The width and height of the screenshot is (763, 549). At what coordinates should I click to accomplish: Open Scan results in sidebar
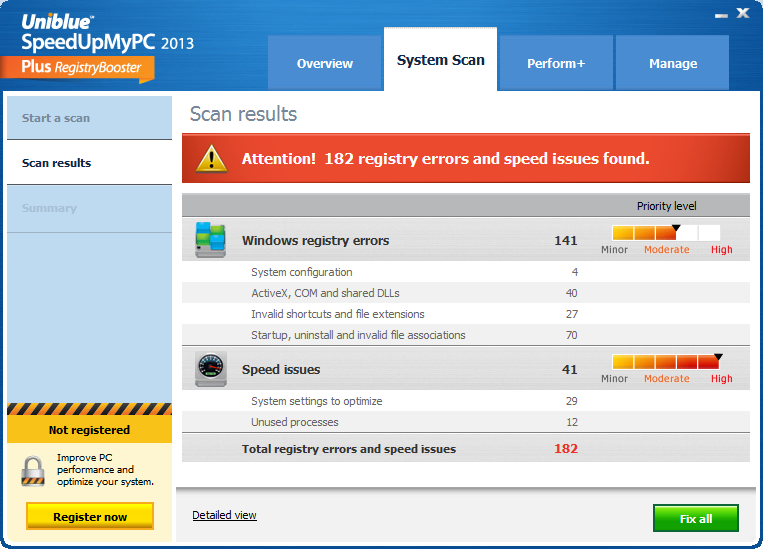tap(90, 163)
